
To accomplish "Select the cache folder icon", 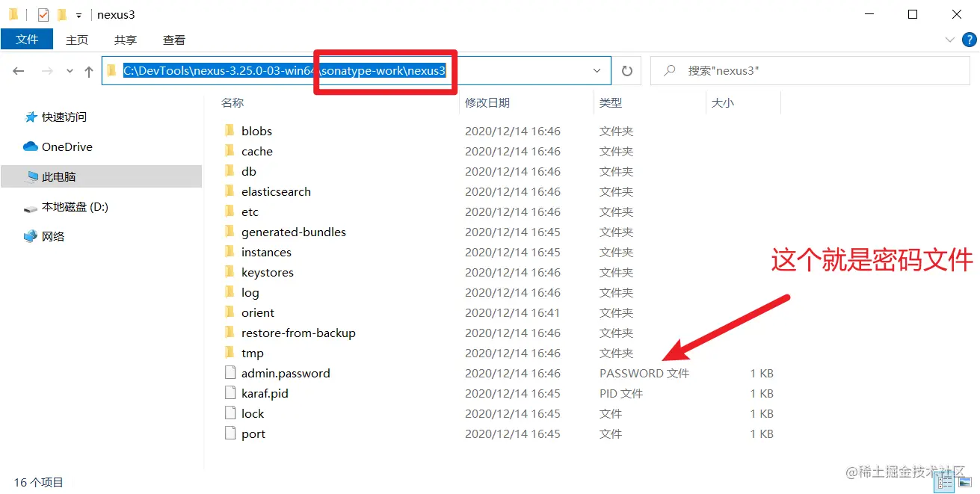I will [229, 151].
